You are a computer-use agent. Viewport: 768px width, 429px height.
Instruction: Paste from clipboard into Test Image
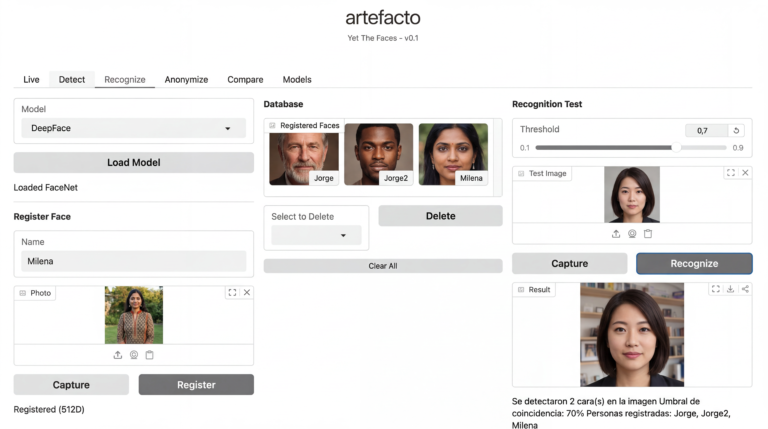648,234
